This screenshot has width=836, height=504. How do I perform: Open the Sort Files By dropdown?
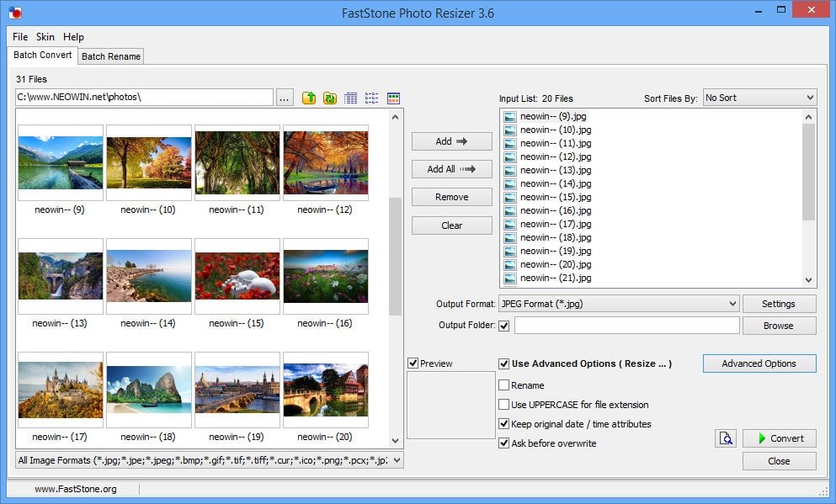[759, 98]
